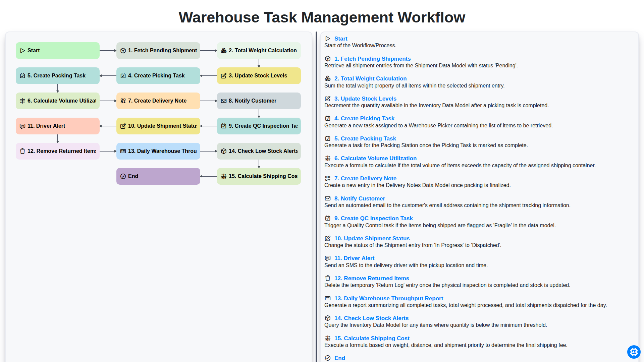The image size is (644, 362).
Task: Click the SMS icon in Driver Alert node
Action: pyautogui.click(x=22, y=126)
